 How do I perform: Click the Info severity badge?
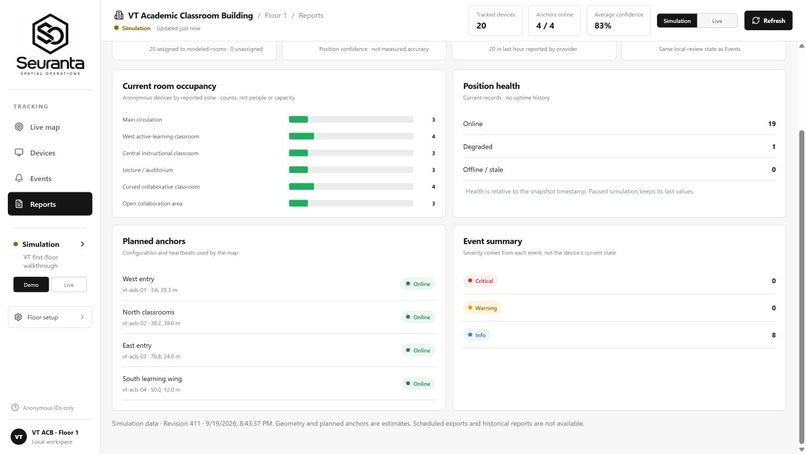[x=477, y=335]
